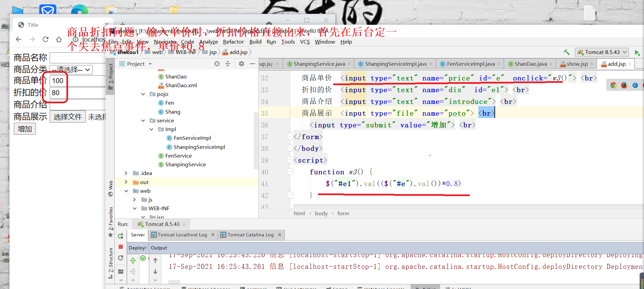
Task: Open the Tomcat Localhost Log tab
Action: (182, 235)
